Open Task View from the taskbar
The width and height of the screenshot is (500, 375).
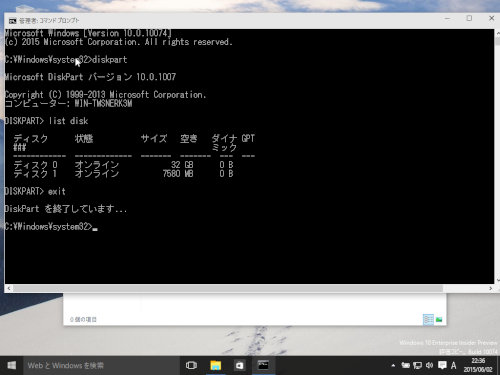(191, 366)
